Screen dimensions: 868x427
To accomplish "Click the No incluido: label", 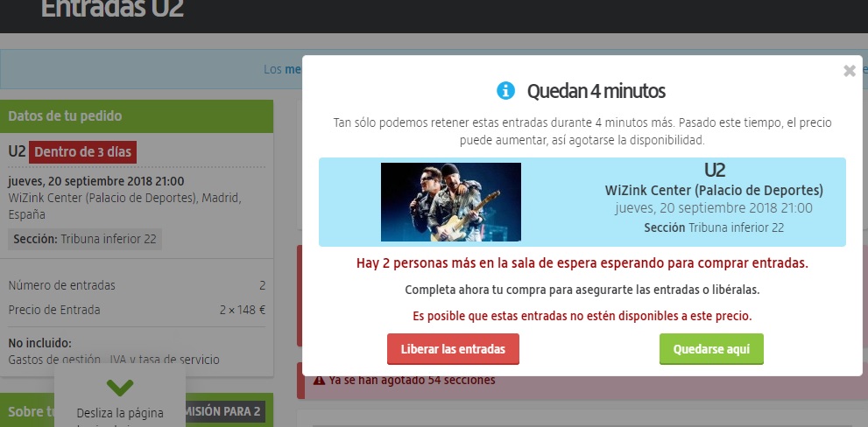I will coord(40,343).
